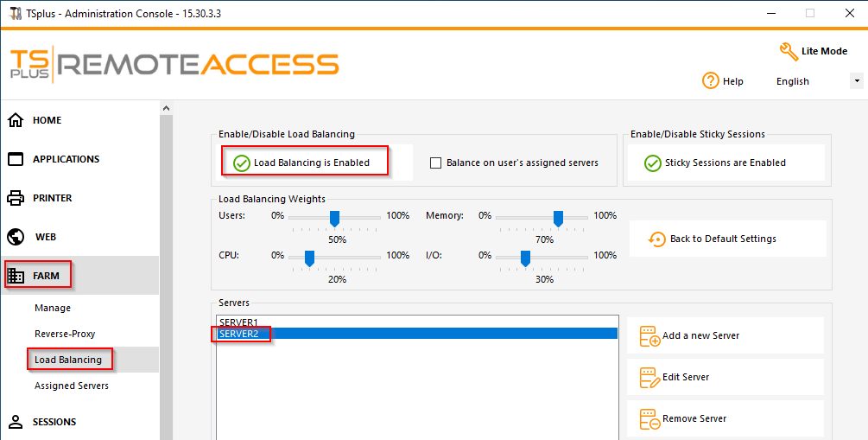Collapse the Farm section in sidebar
This screenshot has height=440, width=868.
pyautogui.click(x=46, y=276)
